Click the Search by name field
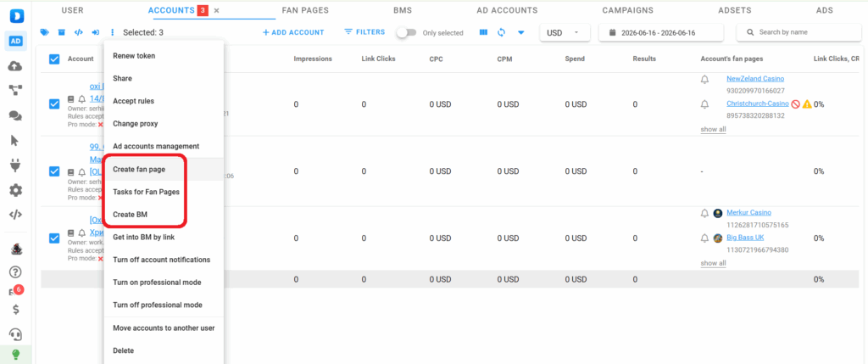 tap(799, 33)
